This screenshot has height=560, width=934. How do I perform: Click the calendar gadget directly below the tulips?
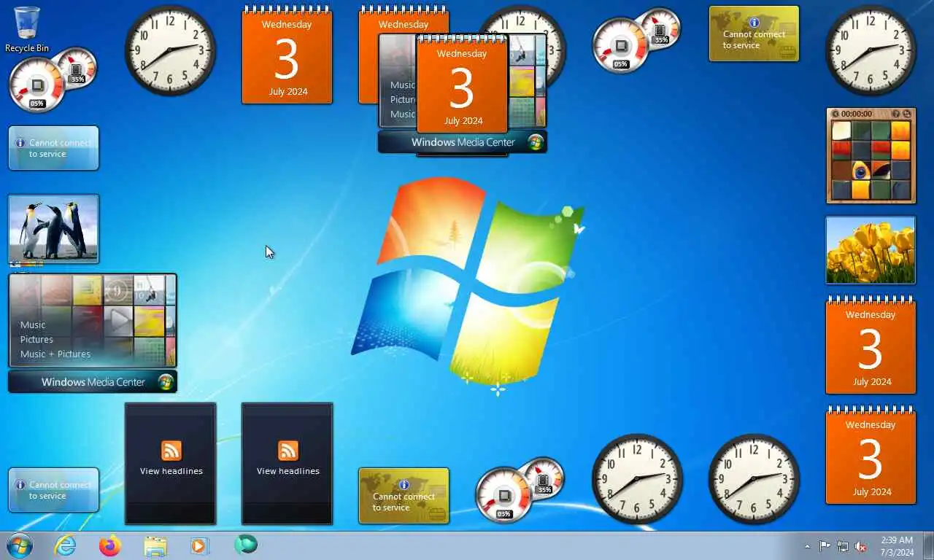[x=871, y=345]
